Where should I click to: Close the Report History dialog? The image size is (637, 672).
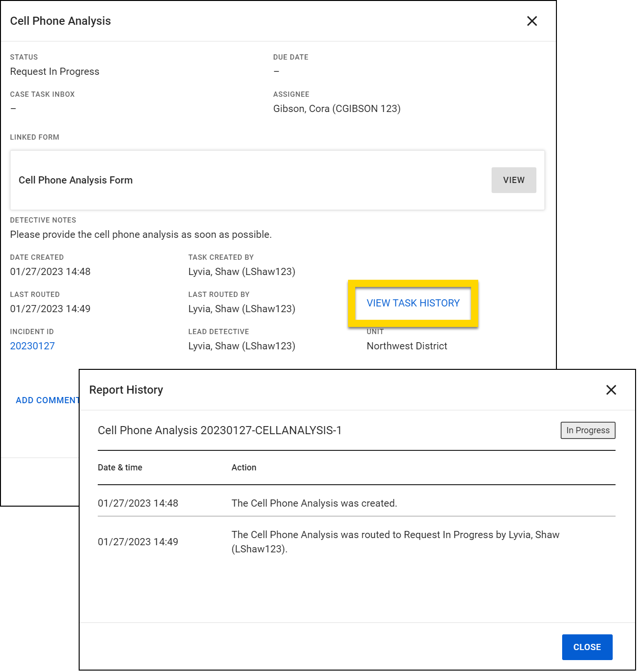[x=611, y=390]
